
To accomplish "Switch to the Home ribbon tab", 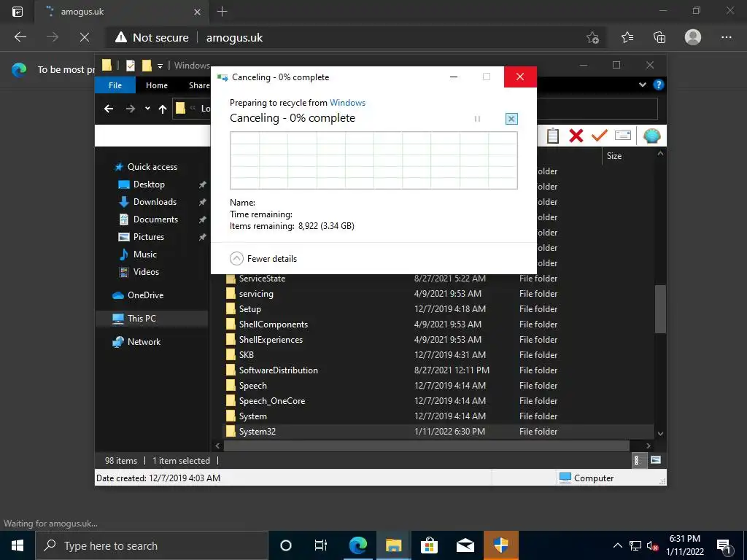I will click(157, 85).
